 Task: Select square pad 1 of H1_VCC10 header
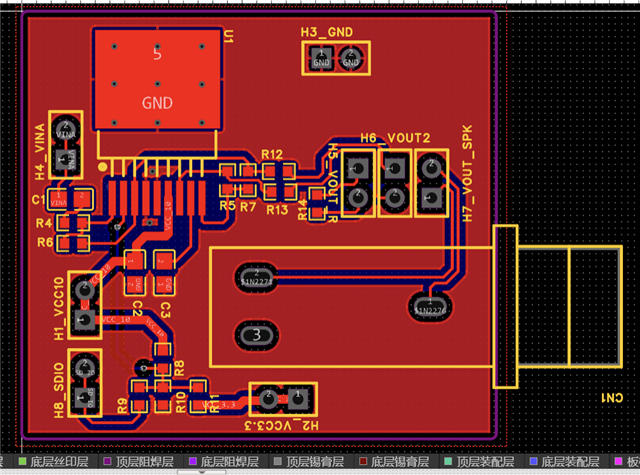click(84, 320)
